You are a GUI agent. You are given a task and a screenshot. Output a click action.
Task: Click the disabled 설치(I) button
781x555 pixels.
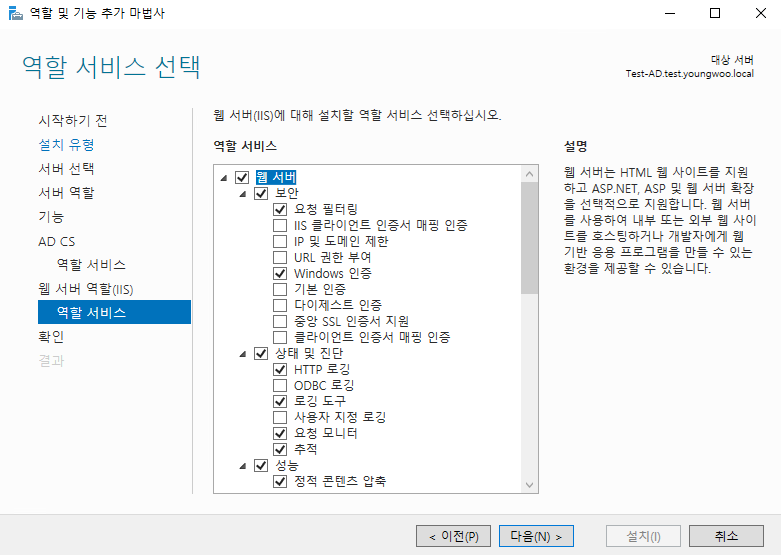point(643,536)
